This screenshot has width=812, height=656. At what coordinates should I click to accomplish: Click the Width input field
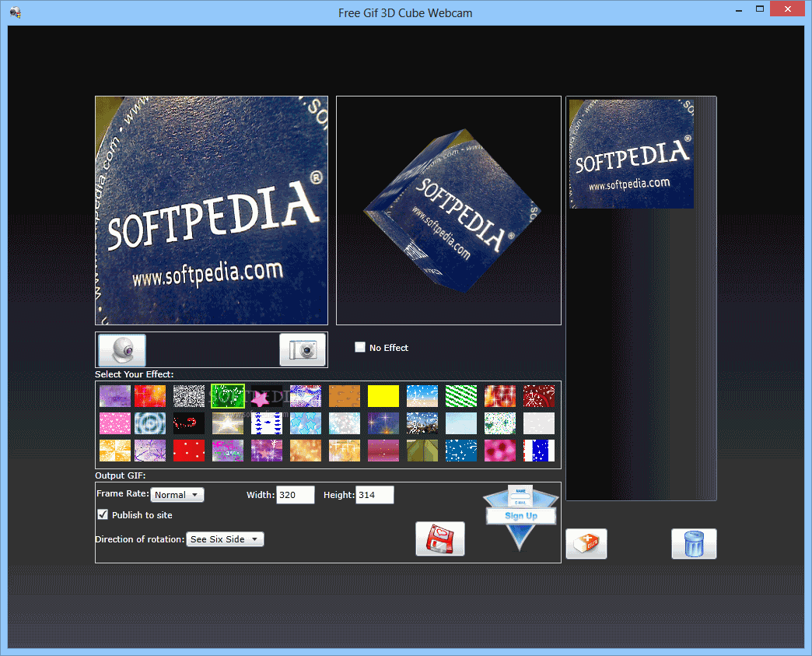(296, 495)
